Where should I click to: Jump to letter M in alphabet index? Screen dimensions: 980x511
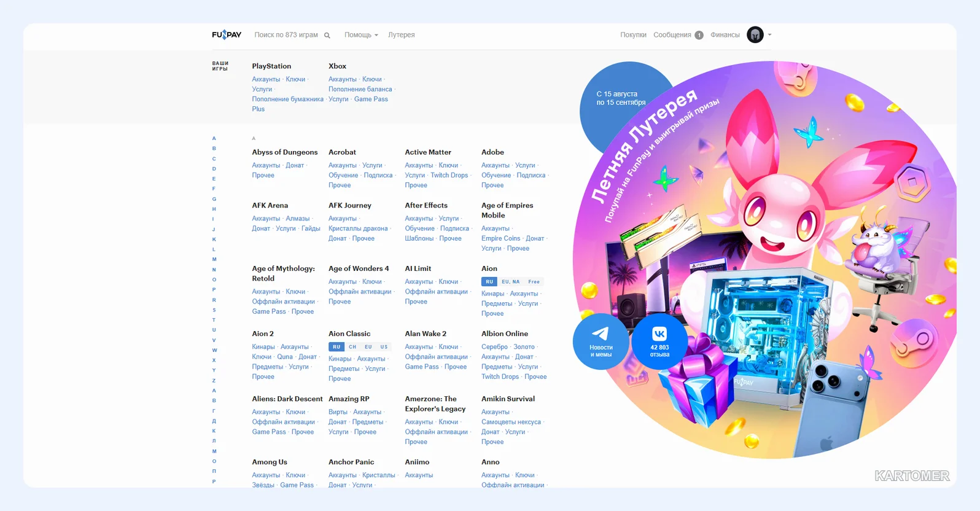[x=214, y=259]
